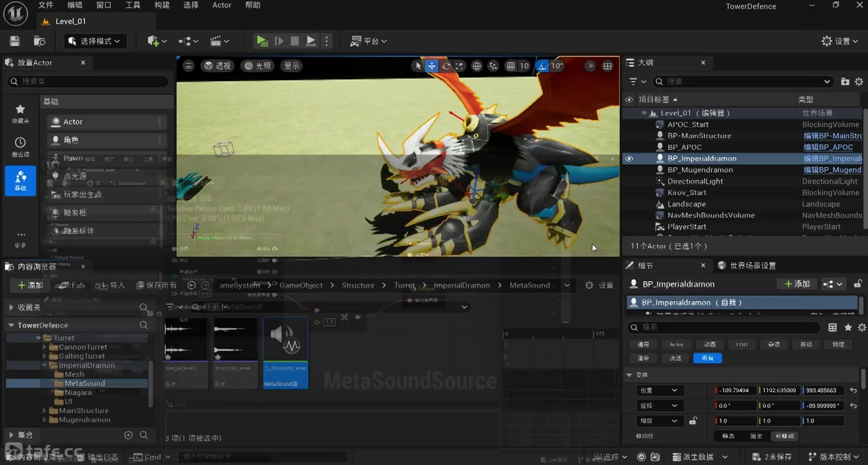This screenshot has height=465, width=868.
Task: Click the green Play button in toolbar
Action: click(x=262, y=41)
